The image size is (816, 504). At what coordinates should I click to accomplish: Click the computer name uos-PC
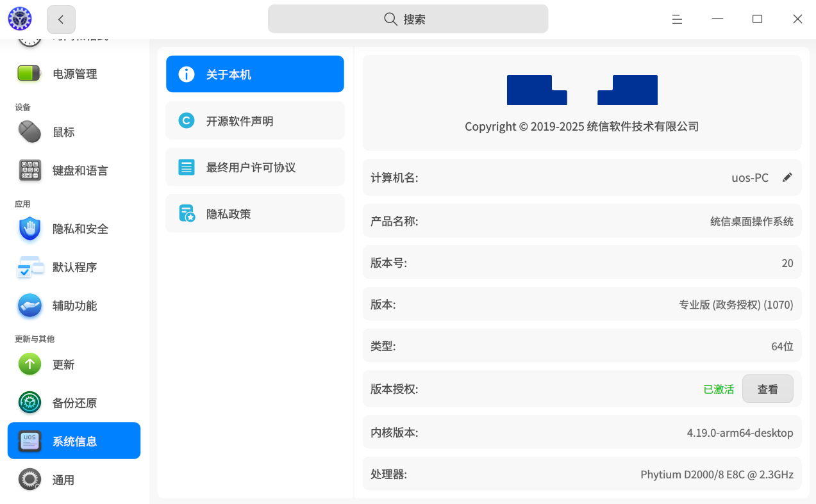(750, 177)
